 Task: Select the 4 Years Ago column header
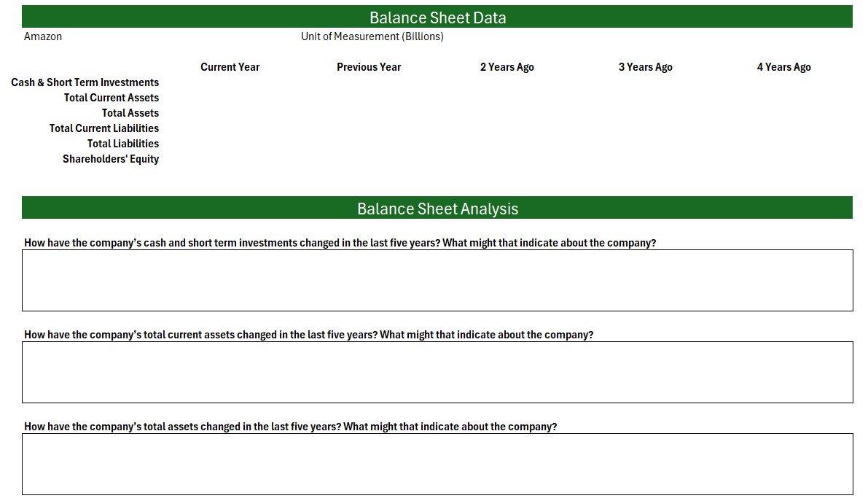pos(783,66)
